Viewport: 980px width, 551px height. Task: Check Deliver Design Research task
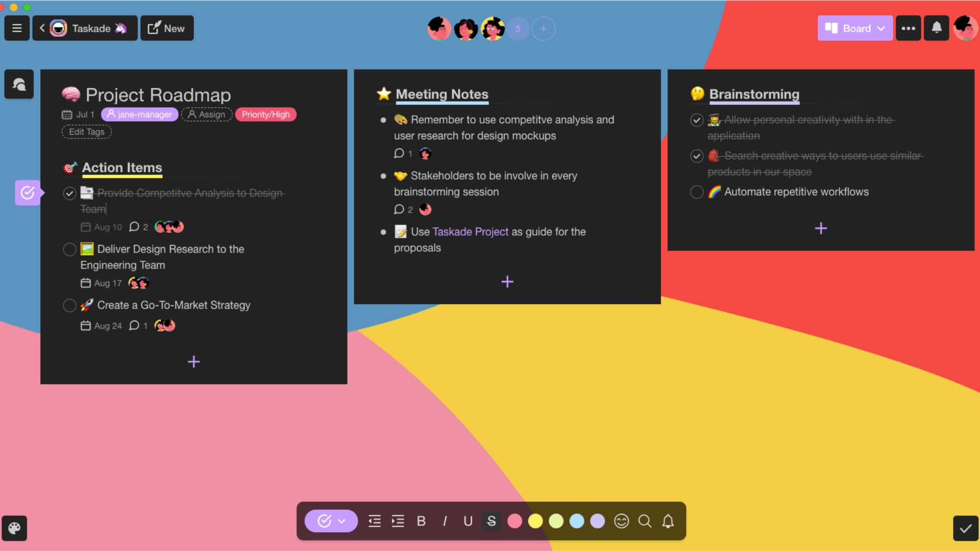pyautogui.click(x=69, y=249)
